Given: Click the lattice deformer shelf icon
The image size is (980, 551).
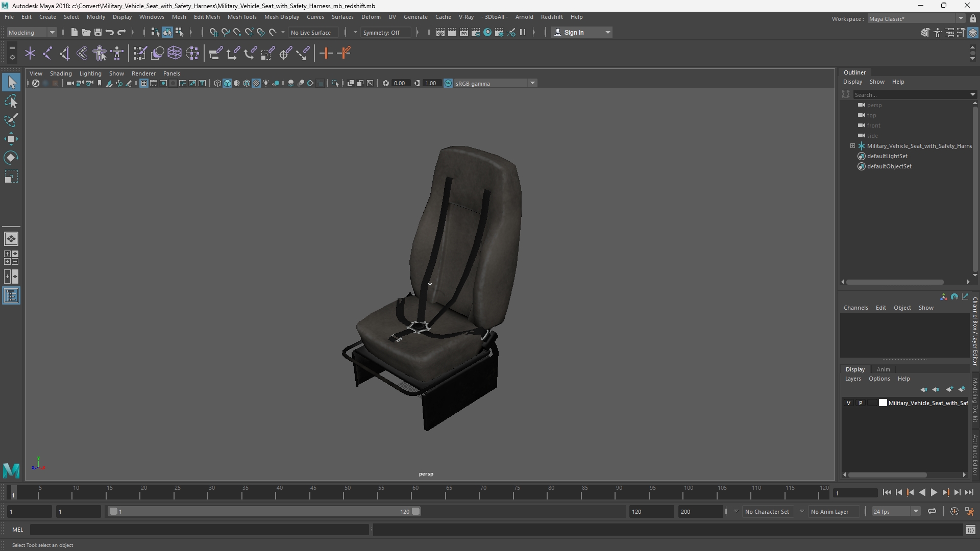Looking at the screenshot, I should pyautogui.click(x=174, y=53).
